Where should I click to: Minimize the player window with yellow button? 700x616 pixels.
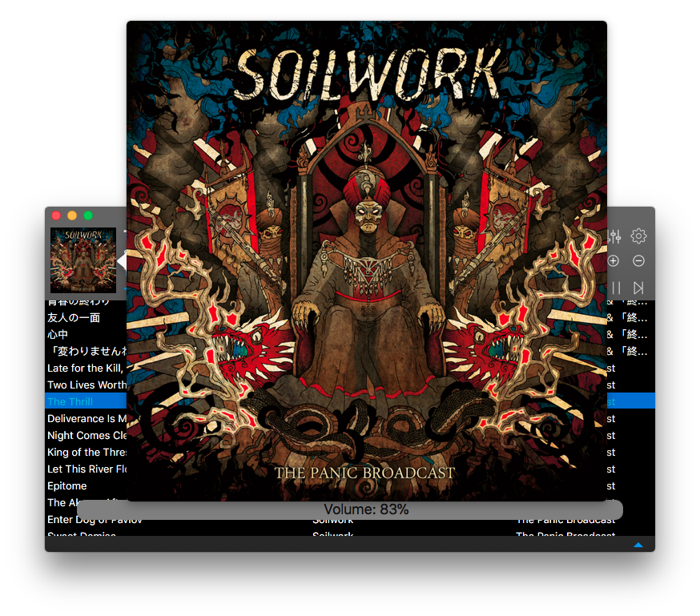click(x=72, y=215)
